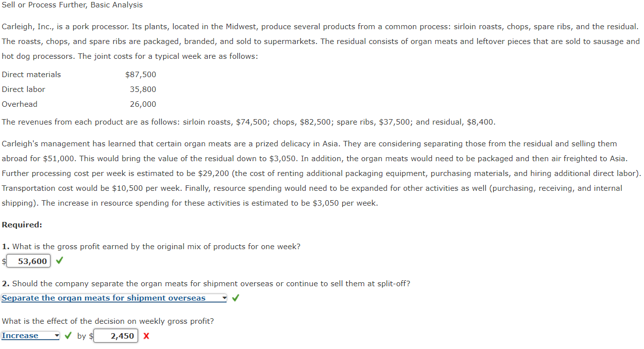Click the input field containing 2,450
The height and width of the screenshot is (349, 644).
[116, 336]
